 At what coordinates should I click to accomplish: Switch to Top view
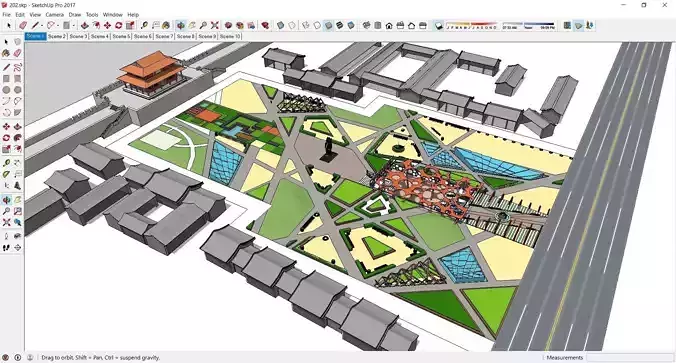[378, 25]
